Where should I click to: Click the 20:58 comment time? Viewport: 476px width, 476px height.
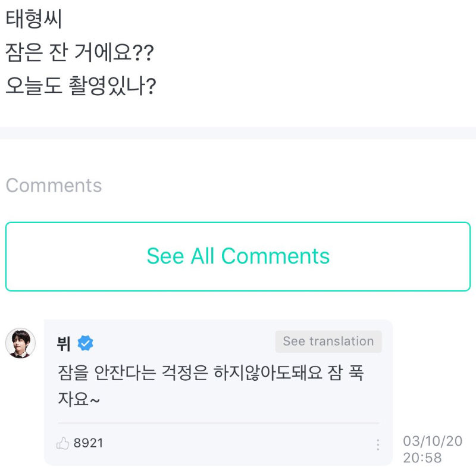(x=422, y=458)
